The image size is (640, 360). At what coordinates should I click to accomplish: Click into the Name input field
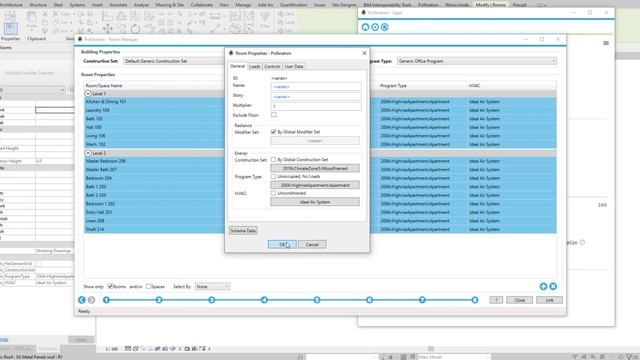[x=316, y=87]
